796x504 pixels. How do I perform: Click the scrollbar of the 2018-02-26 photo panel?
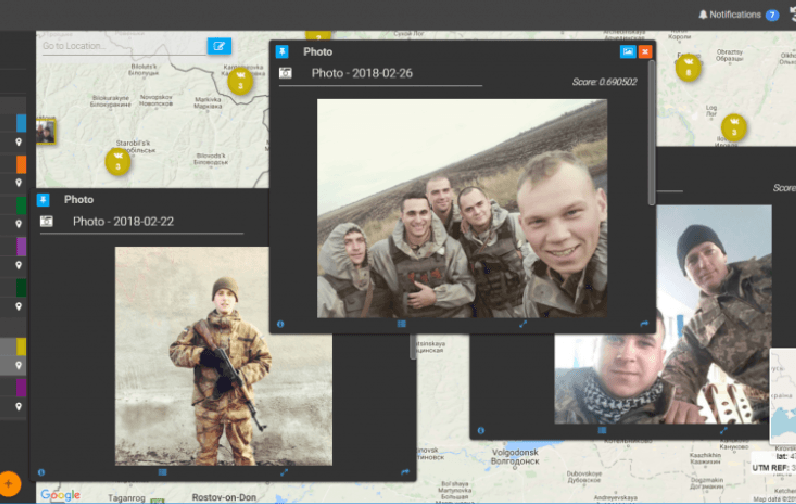click(x=652, y=130)
